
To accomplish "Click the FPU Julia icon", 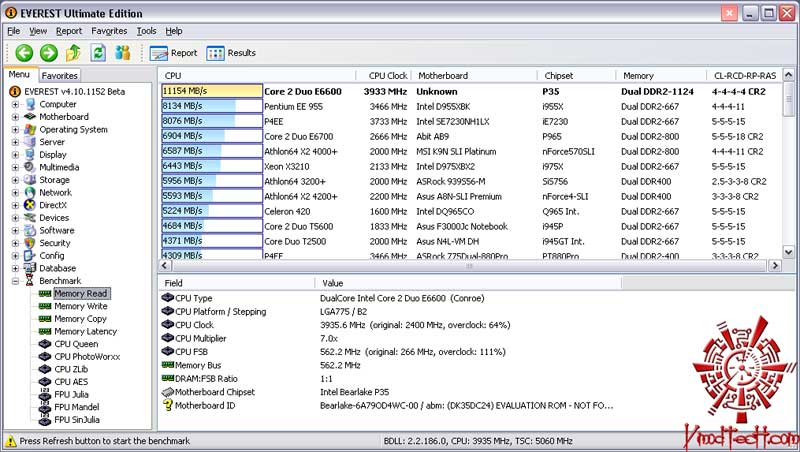I will click(x=45, y=395).
